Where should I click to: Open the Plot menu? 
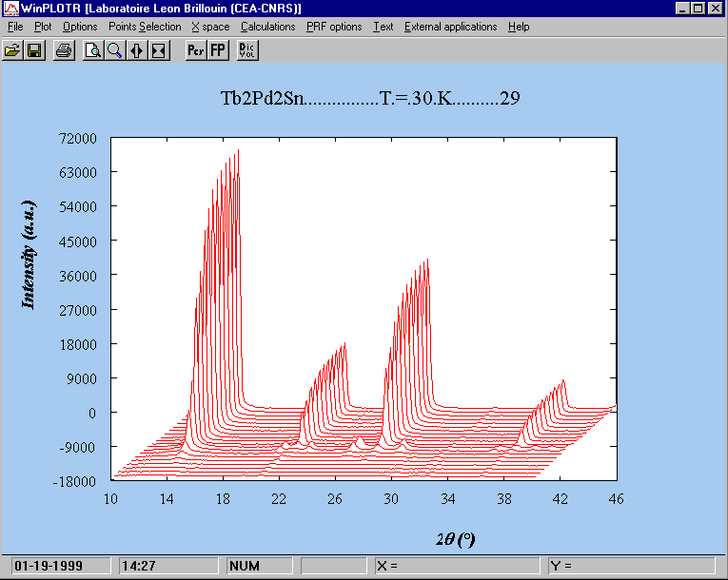click(43, 27)
